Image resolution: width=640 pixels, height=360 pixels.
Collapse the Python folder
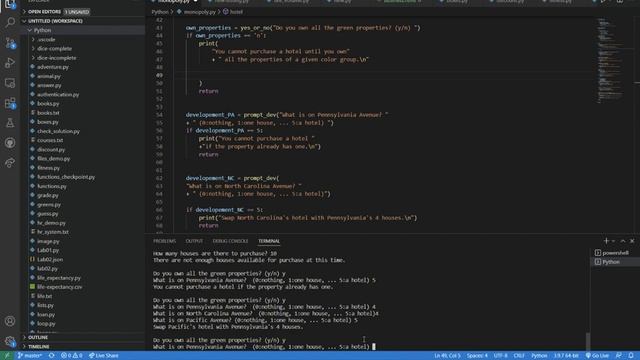click(x=82, y=30)
